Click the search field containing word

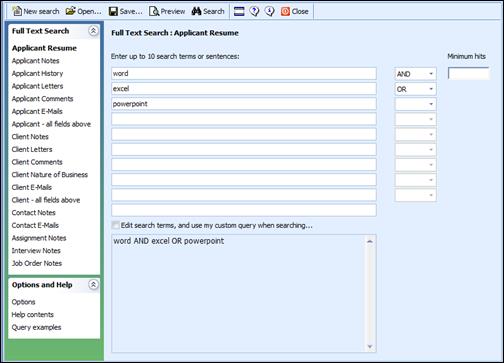click(x=244, y=74)
